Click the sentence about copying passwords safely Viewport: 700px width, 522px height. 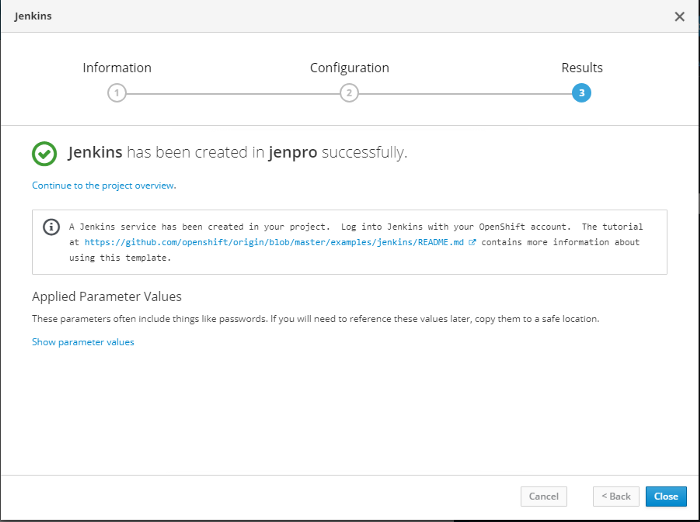click(316, 319)
